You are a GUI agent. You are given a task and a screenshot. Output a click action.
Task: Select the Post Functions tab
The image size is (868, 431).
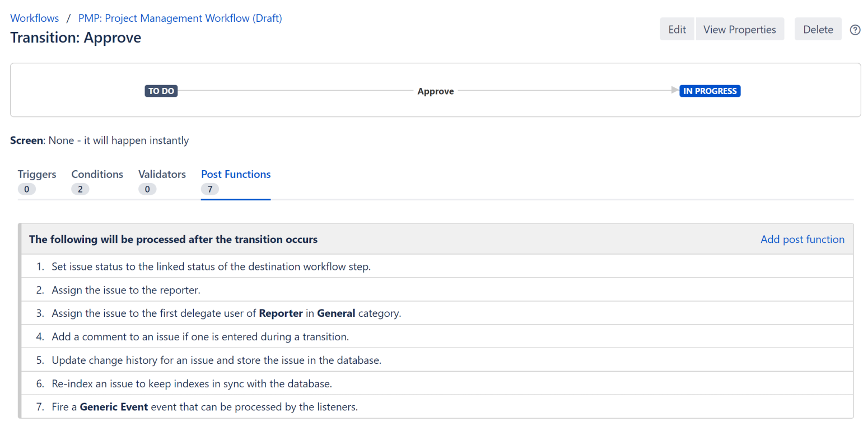click(x=236, y=175)
